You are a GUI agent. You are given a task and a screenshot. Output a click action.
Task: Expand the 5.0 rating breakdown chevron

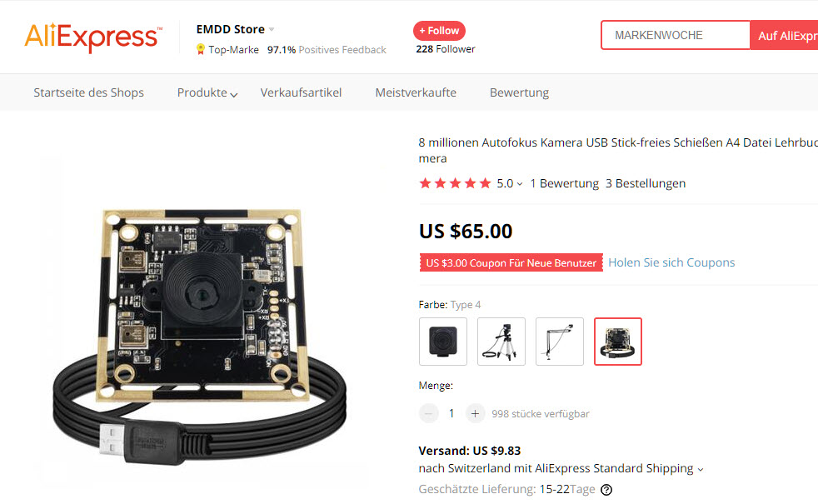[520, 184]
